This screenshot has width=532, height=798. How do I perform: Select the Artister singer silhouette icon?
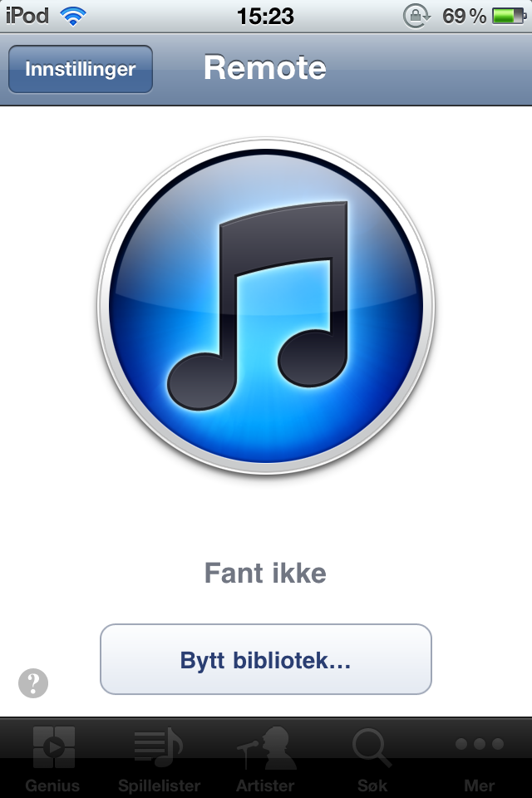(x=266, y=747)
